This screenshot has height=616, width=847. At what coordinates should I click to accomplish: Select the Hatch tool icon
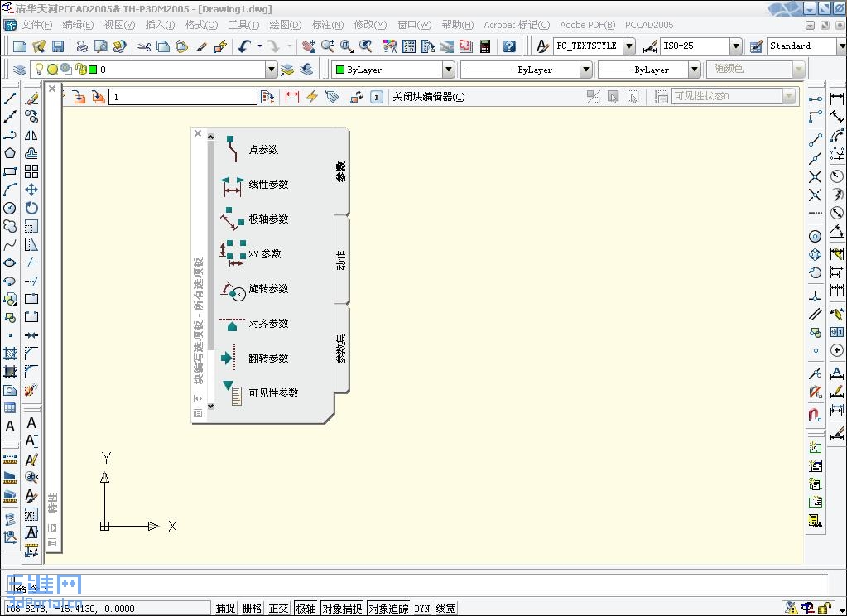pyautogui.click(x=10, y=354)
